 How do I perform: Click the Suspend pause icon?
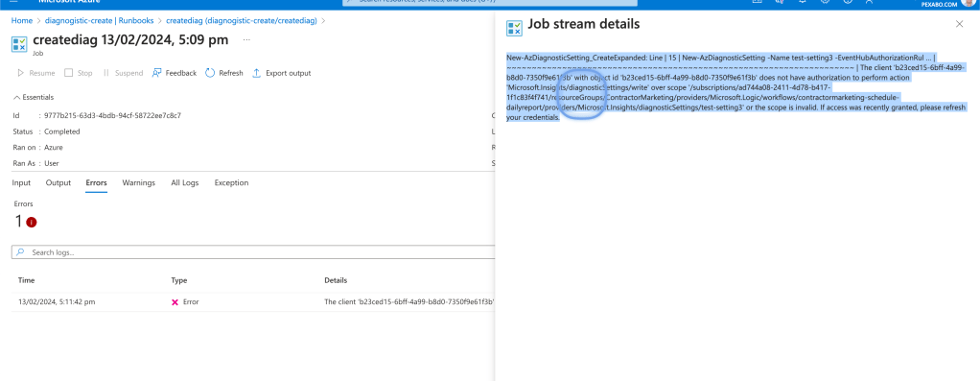pyautogui.click(x=106, y=73)
